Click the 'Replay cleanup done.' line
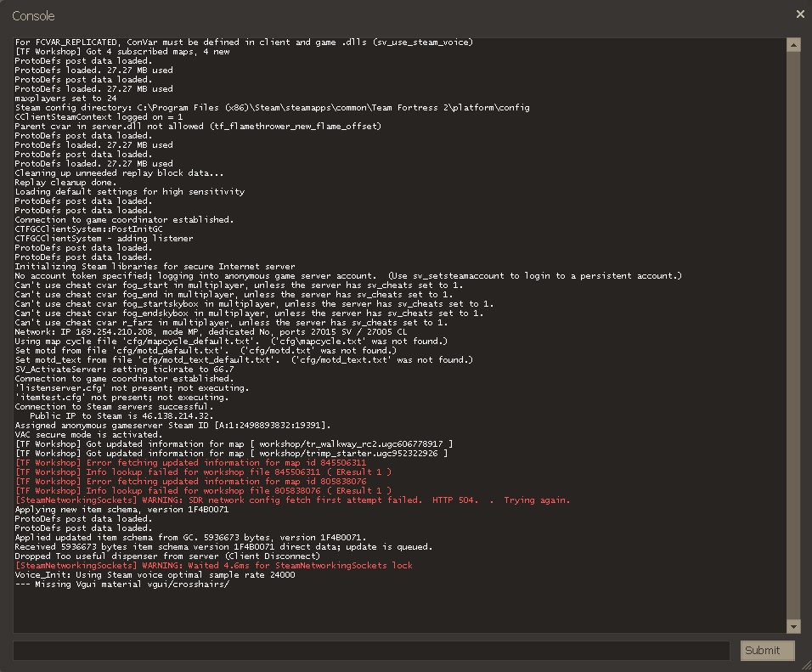The image size is (812, 672). pos(65,183)
